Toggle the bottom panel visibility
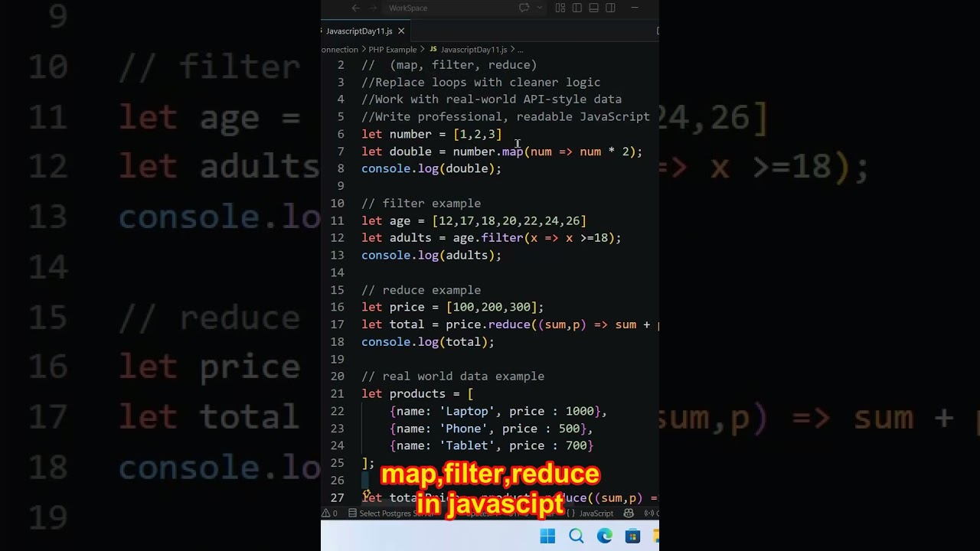980x551 pixels. 593,8
